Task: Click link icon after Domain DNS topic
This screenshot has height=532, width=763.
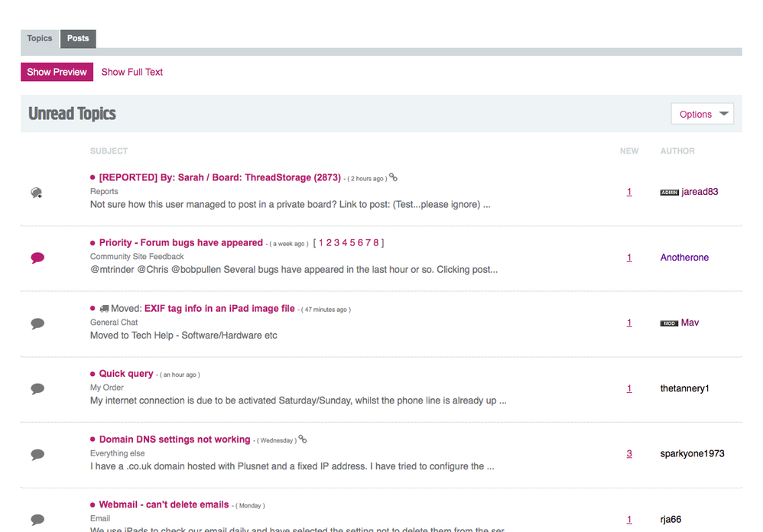Action: (303, 440)
